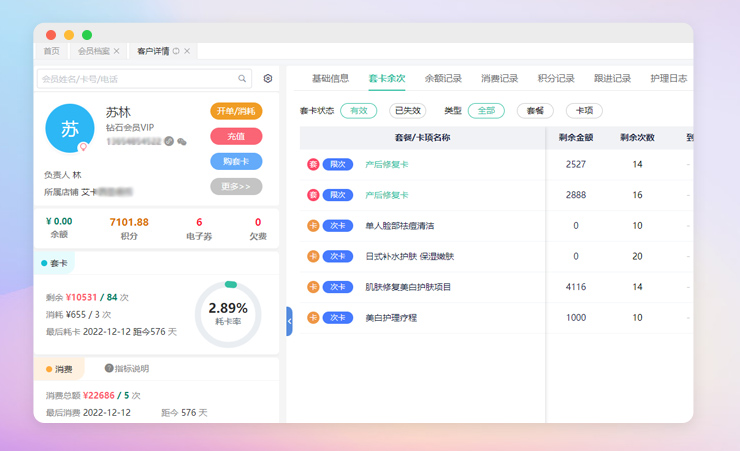Click red 套 icon in the 2527 row

pos(313,164)
